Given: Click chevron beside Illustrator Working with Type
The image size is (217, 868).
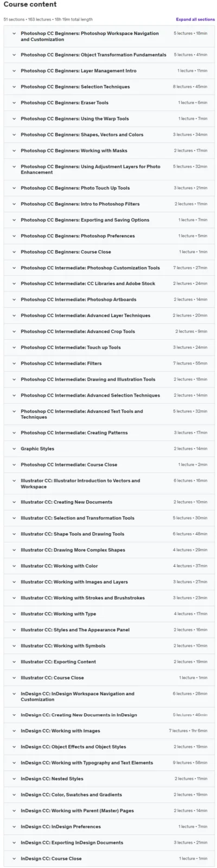Looking at the screenshot, I should click(x=15, y=614).
